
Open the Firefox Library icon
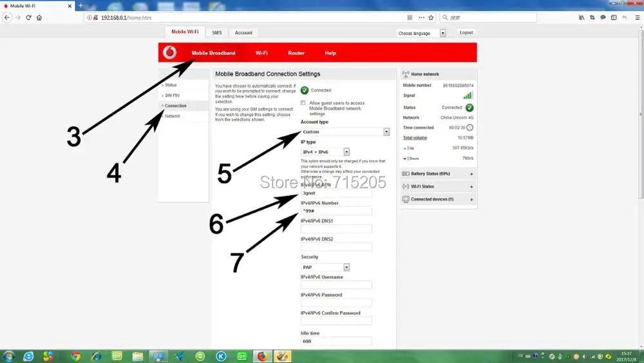[582, 17]
